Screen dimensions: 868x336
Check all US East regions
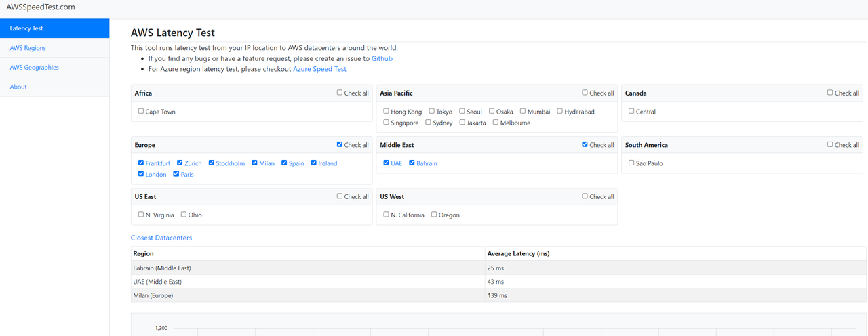tap(340, 196)
